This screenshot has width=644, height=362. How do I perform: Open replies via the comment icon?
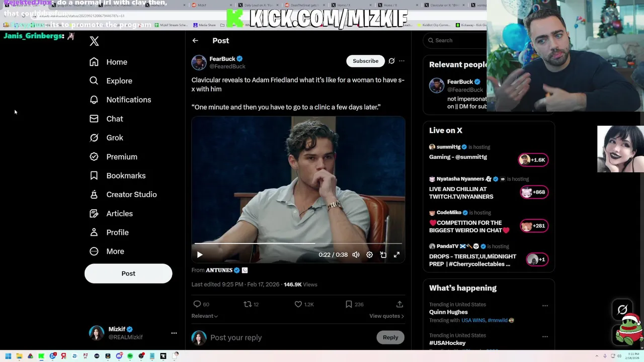coord(197,304)
